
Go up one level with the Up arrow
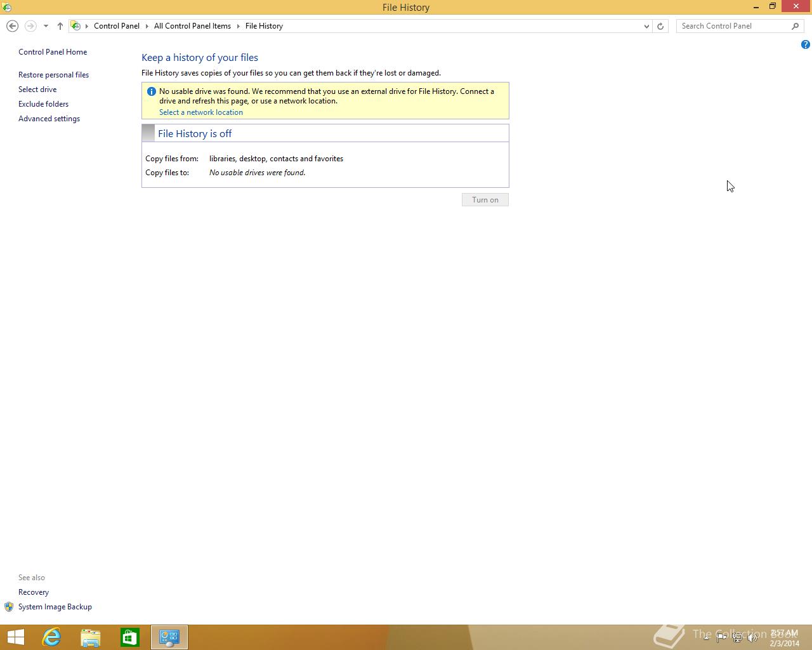(60, 26)
